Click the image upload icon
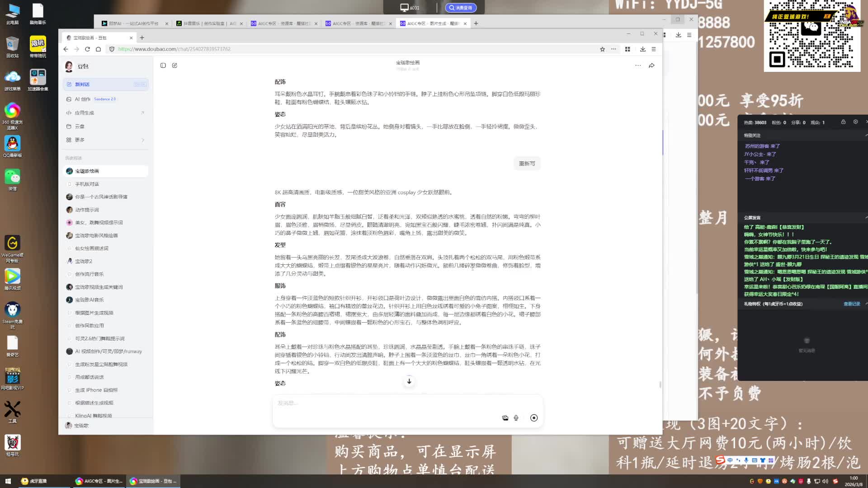The height and width of the screenshot is (488, 868). pos(505,418)
